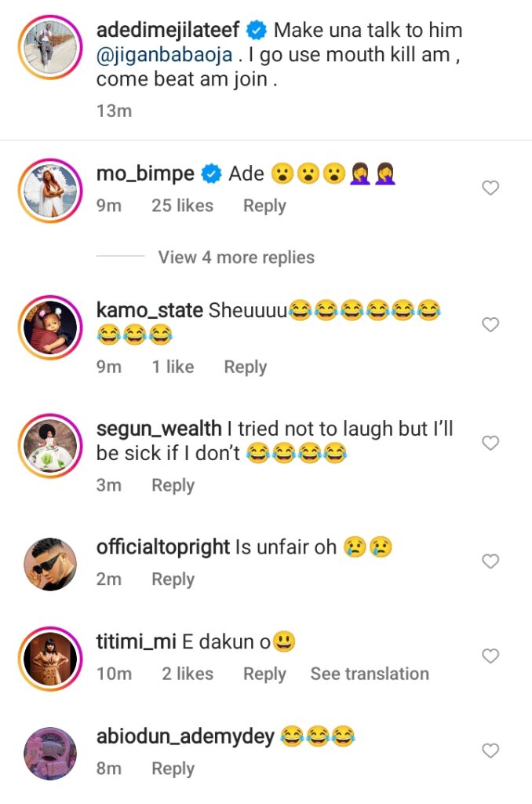Tap the heart on kamo_state's comment

click(490, 324)
